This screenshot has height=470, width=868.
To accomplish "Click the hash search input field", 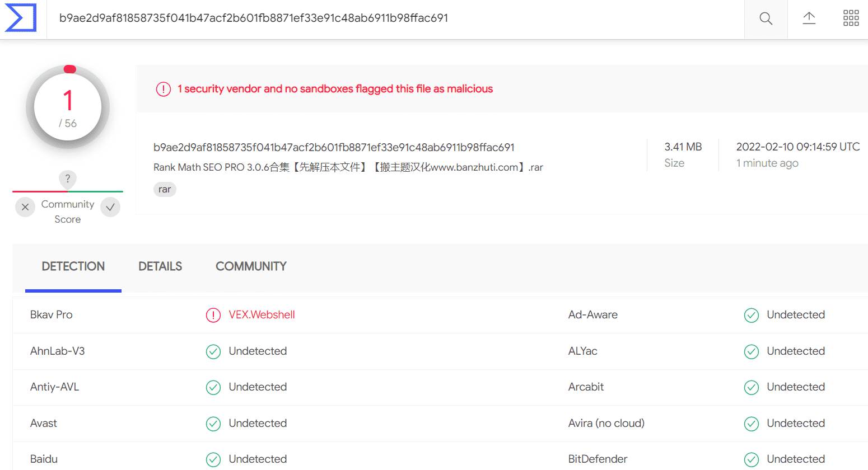I will pos(395,18).
